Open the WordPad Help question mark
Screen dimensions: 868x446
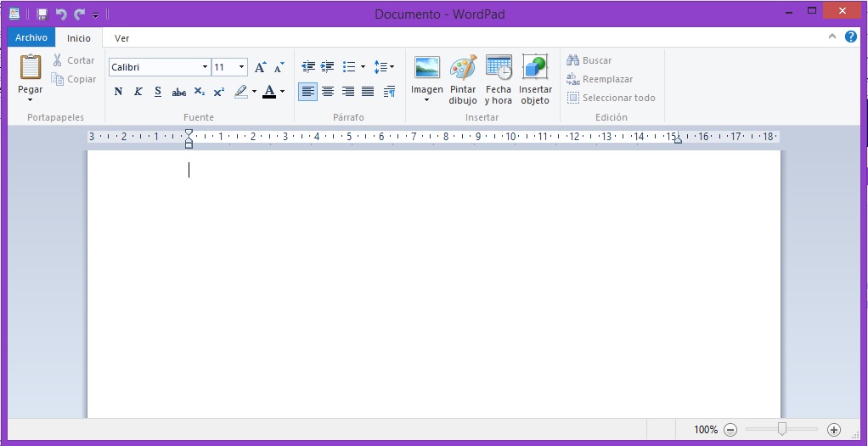pyautogui.click(x=850, y=37)
